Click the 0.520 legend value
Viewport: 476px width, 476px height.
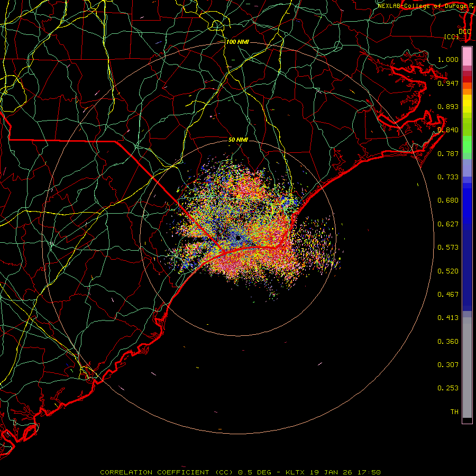tap(448, 271)
